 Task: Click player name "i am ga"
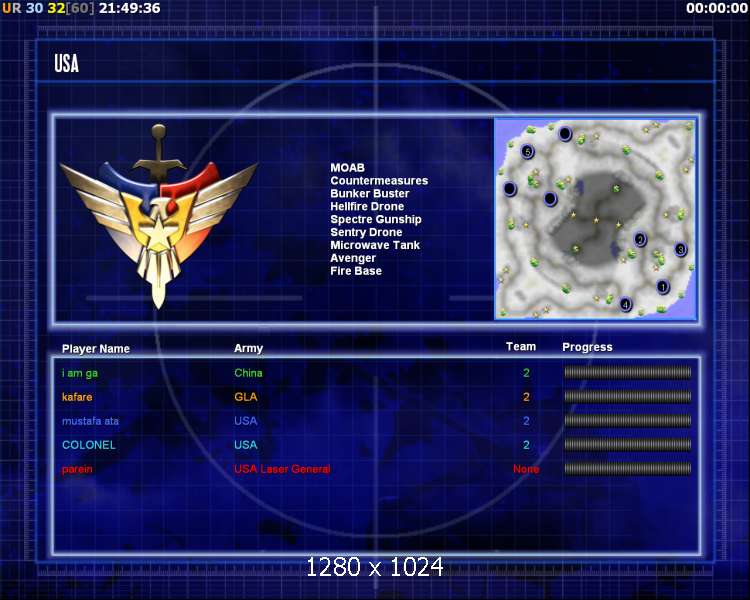(80, 373)
